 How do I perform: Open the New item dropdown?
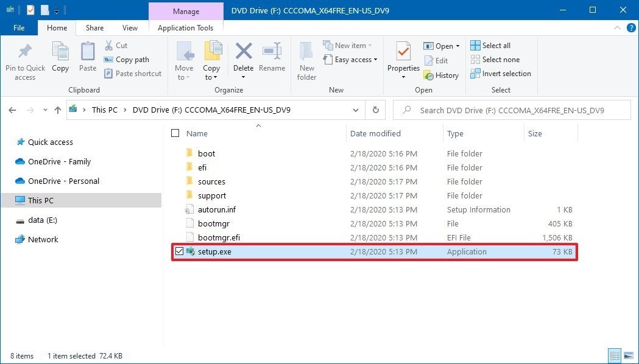tap(348, 45)
